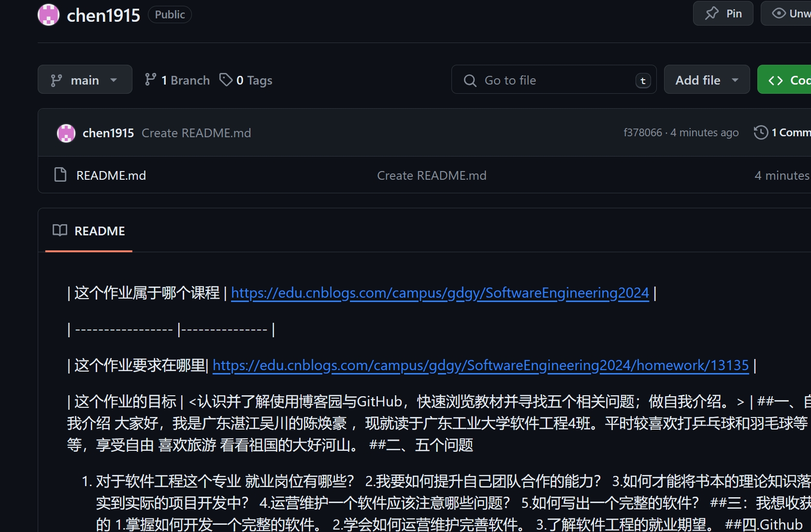Open the latest commit message Create README.md
The width and height of the screenshot is (811, 532).
(x=196, y=133)
